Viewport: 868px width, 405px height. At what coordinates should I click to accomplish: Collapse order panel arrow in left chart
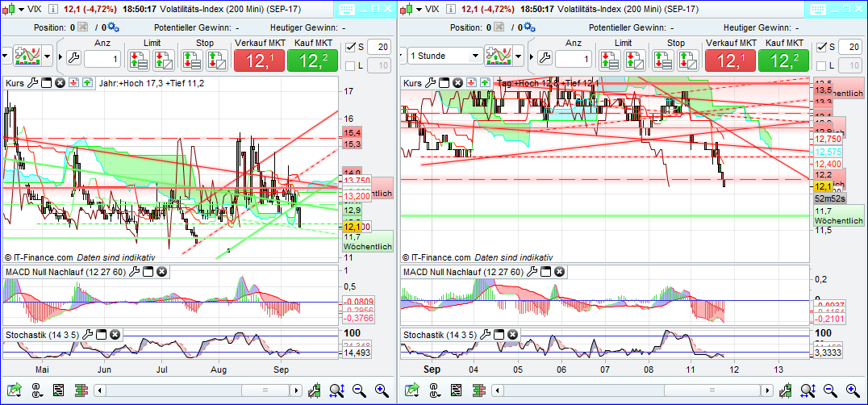click(x=61, y=56)
